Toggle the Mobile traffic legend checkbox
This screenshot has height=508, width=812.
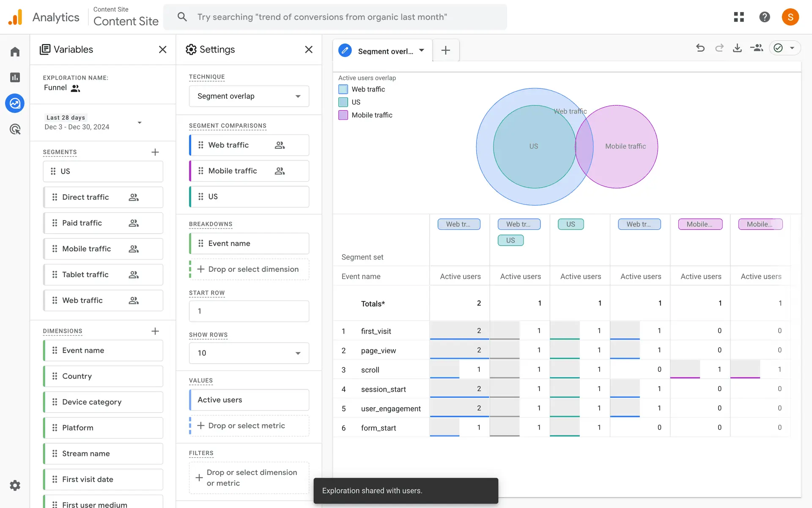tap(343, 115)
